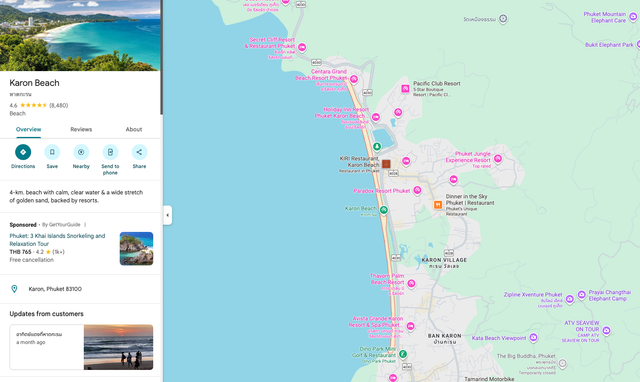Open the Nearby search icon
Screen dimensions: 640x382
pyautogui.click(x=81, y=152)
